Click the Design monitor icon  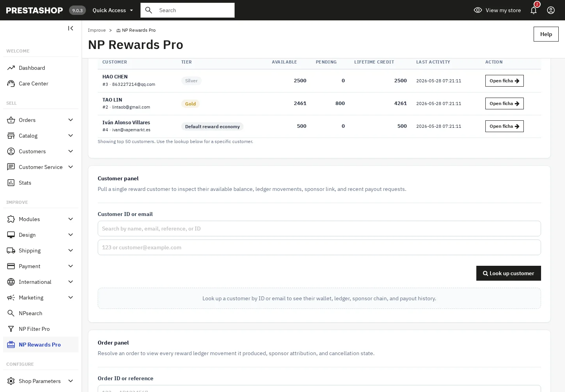click(11, 235)
